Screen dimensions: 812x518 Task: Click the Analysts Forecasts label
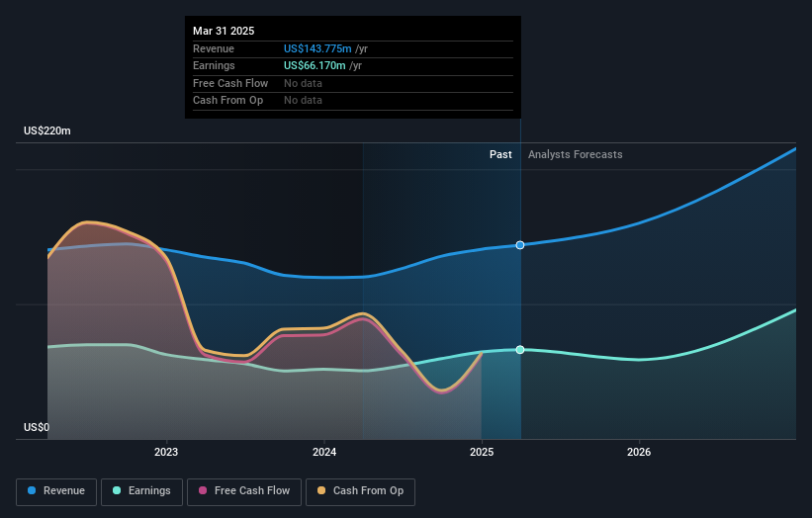(x=576, y=154)
